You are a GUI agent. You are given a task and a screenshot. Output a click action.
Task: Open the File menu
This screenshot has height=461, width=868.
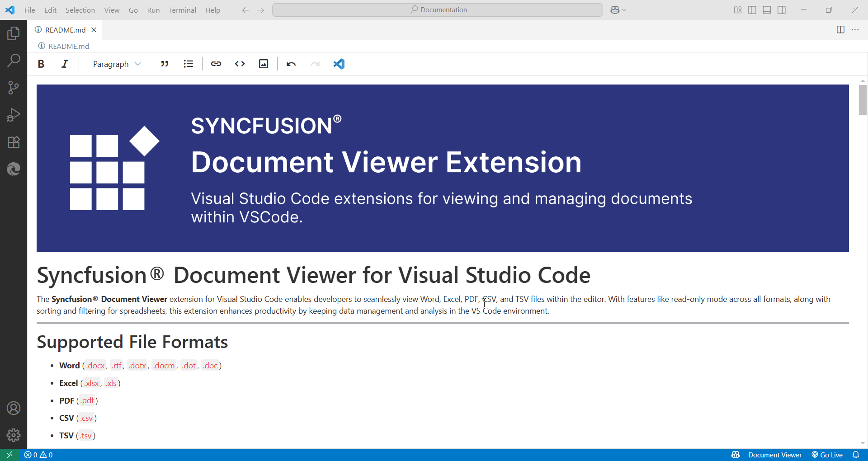point(30,10)
